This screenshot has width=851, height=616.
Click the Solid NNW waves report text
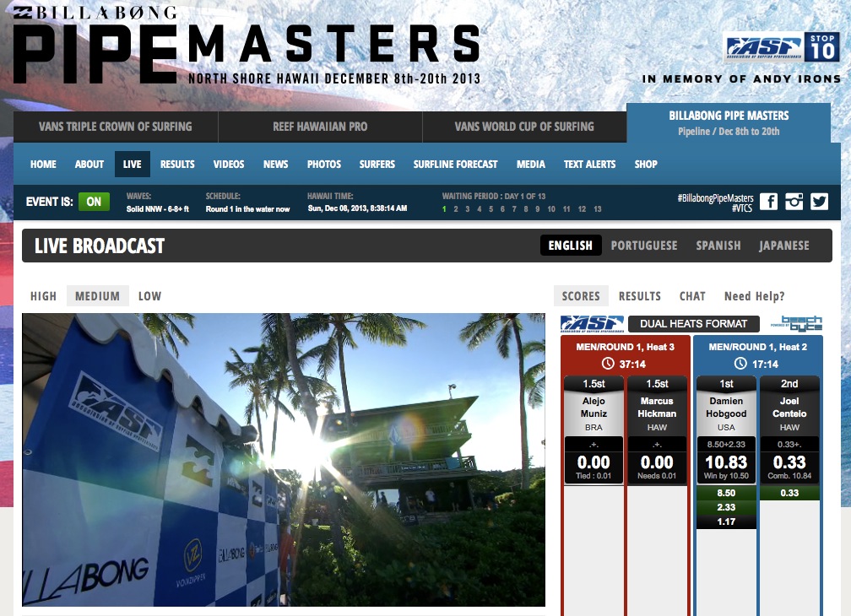(157, 209)
